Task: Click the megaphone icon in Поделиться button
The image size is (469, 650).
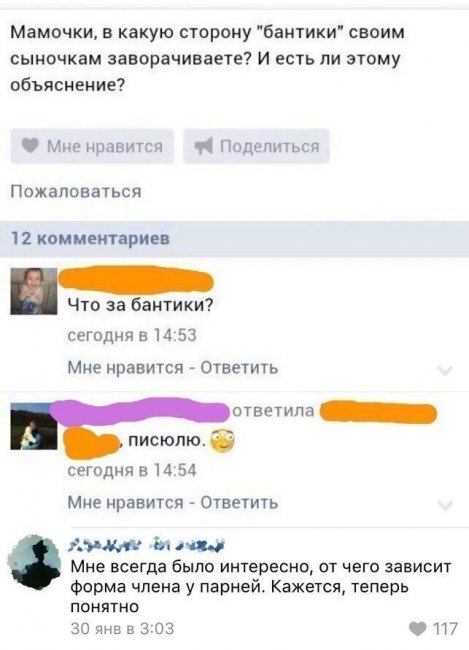Action: click(x=204, y=146)
